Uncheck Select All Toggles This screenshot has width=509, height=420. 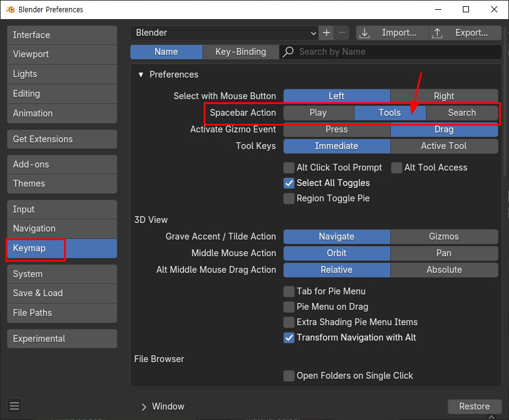pyautogui.click(x=289, y=183)
